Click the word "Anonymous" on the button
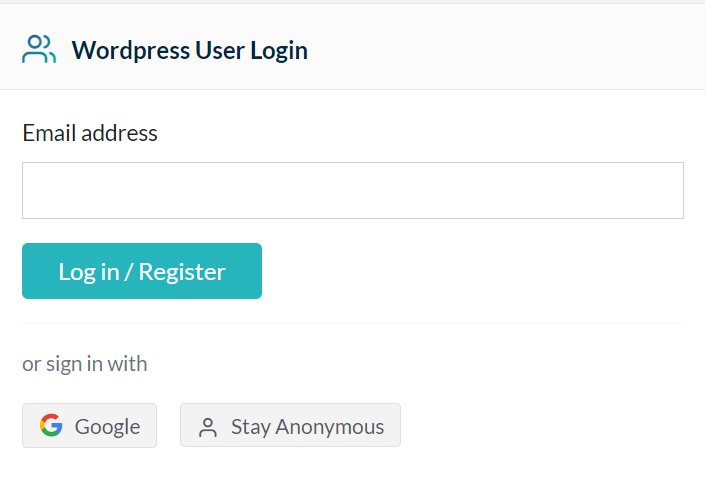Viewport: 705px width, 480px height. [x=329, y=427]
